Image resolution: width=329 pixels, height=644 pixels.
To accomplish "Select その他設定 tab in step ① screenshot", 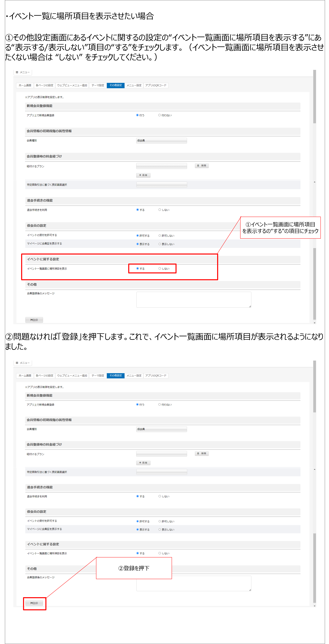I will click(116, 85).
